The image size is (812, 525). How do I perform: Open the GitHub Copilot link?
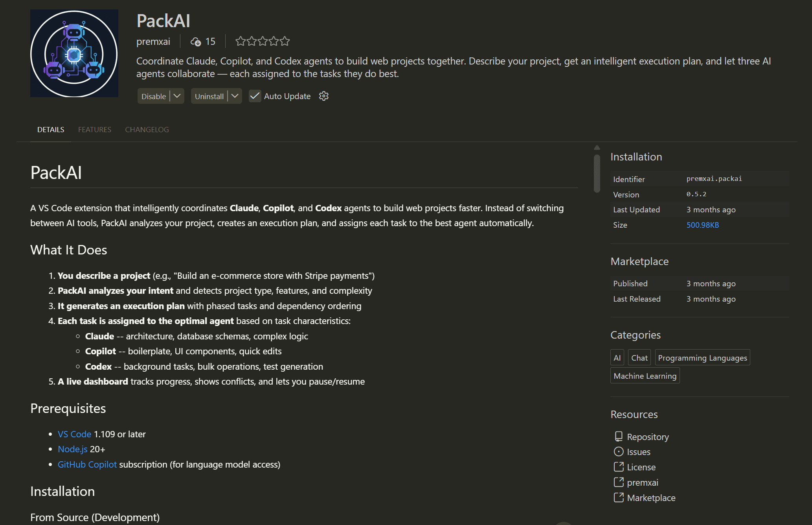click(x=87, y=464)
